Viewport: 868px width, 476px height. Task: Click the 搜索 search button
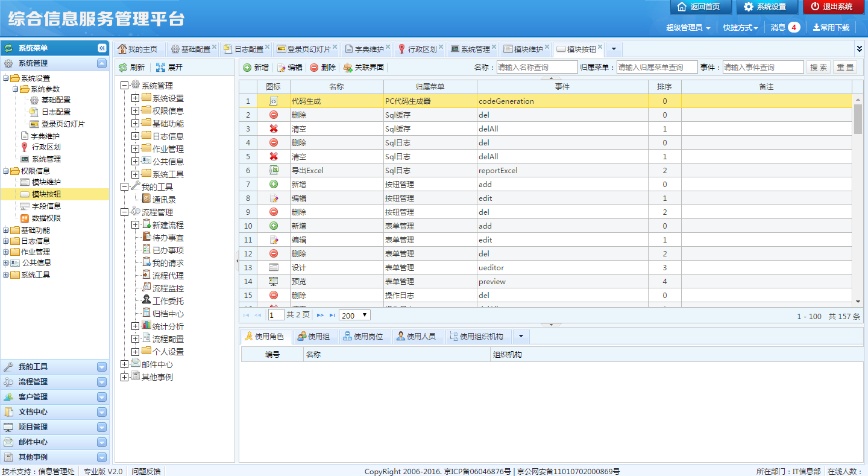(819, 68)
